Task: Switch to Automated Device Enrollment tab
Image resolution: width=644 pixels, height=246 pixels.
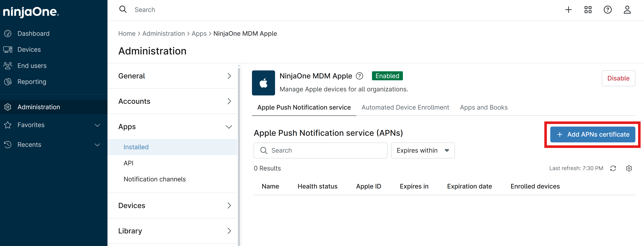Action: pos(405,107)
